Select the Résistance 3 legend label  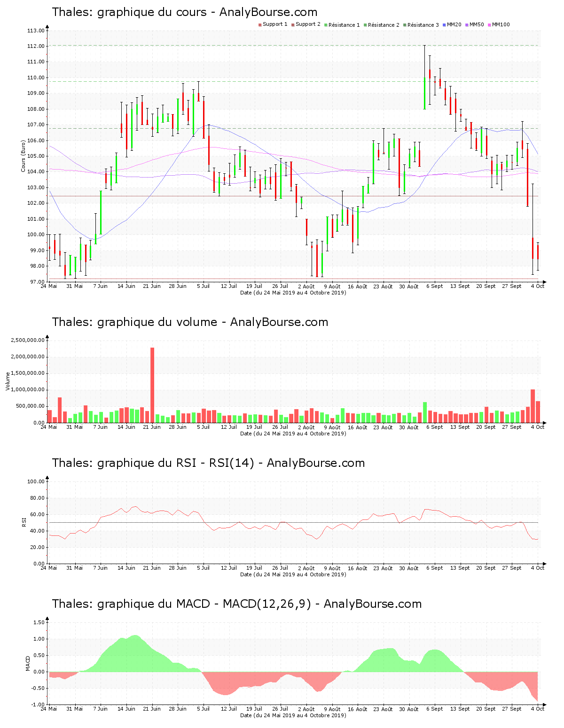423,25
